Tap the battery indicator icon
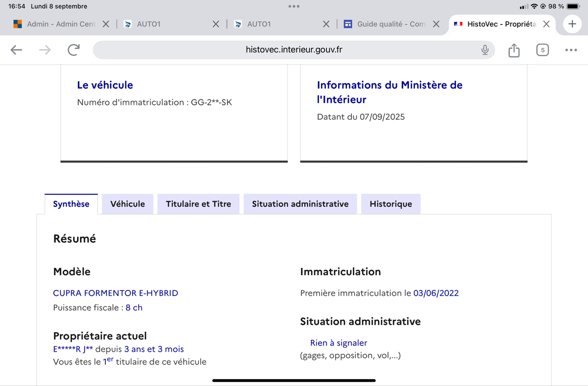 pyautogui.click(x=573, y=6)
